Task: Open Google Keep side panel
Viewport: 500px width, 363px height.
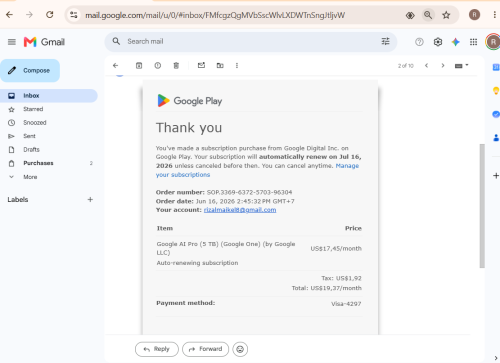Action: tap(496, 91)
